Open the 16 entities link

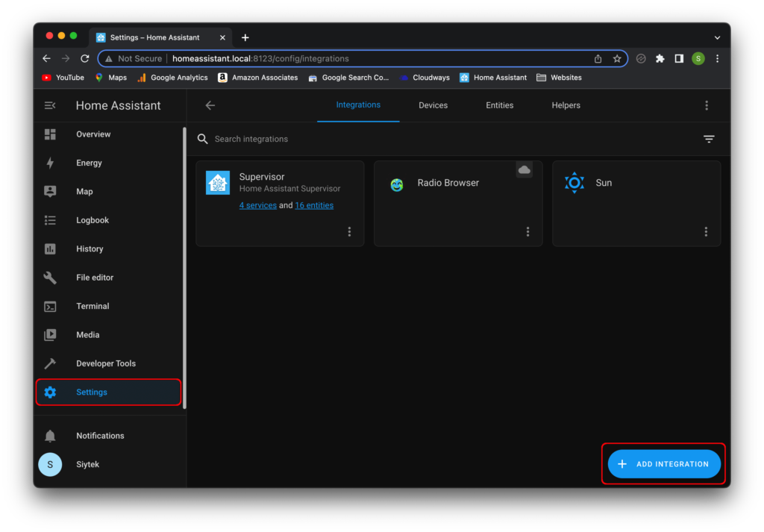pos(314,205)
